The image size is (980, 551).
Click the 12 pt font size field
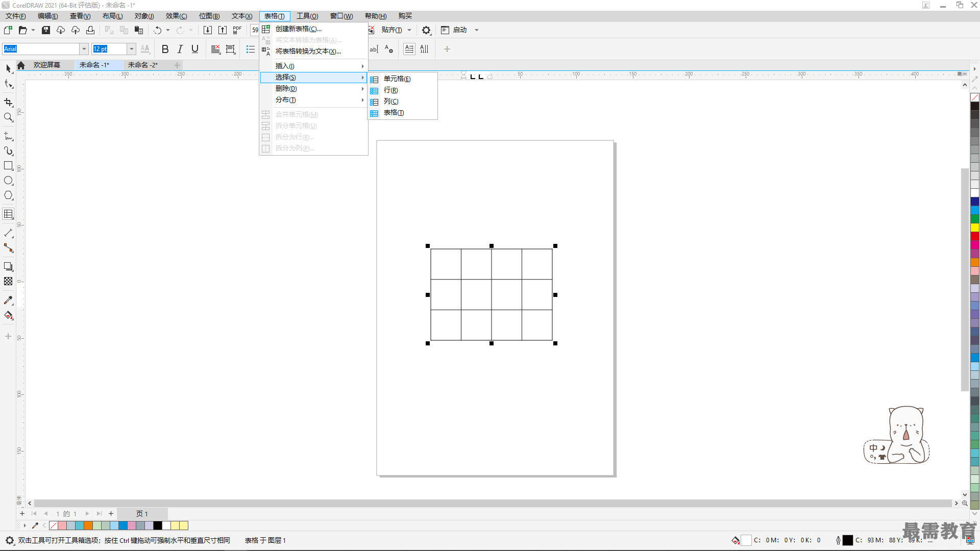[x=109, y=49]
